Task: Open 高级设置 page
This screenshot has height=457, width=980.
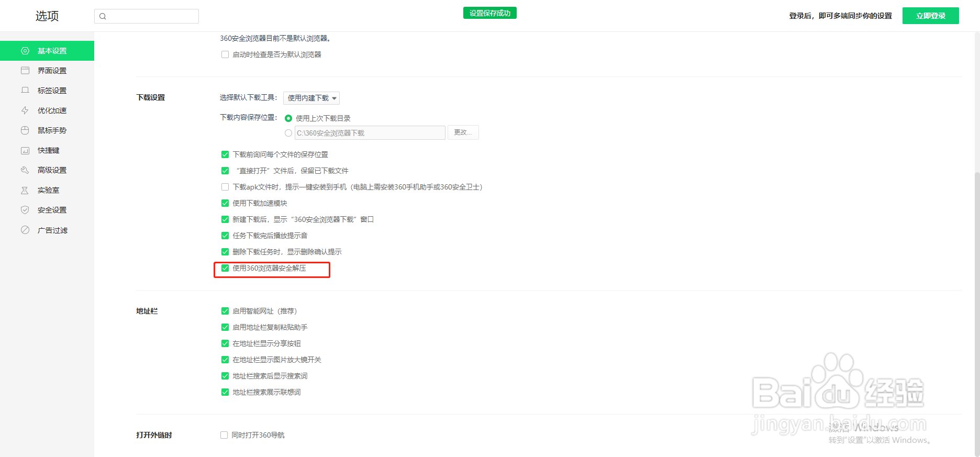Action: [x=47, y=170]
